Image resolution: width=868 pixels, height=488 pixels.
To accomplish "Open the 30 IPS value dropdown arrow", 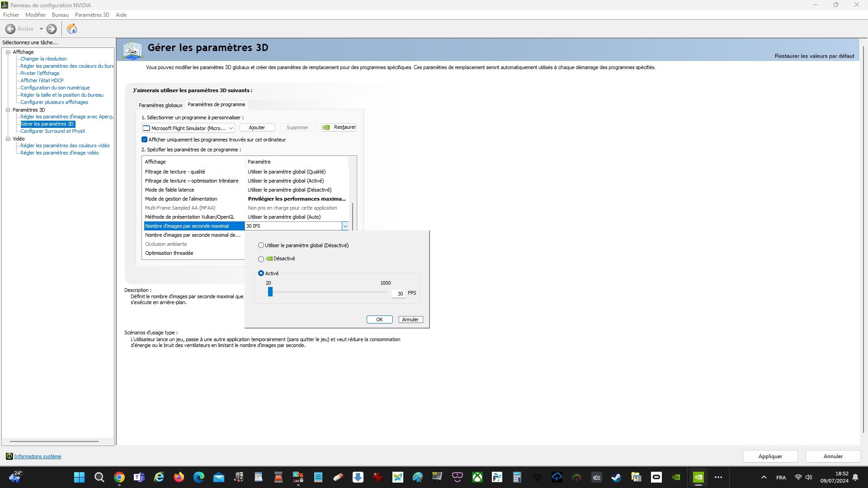I will point(345,226).
